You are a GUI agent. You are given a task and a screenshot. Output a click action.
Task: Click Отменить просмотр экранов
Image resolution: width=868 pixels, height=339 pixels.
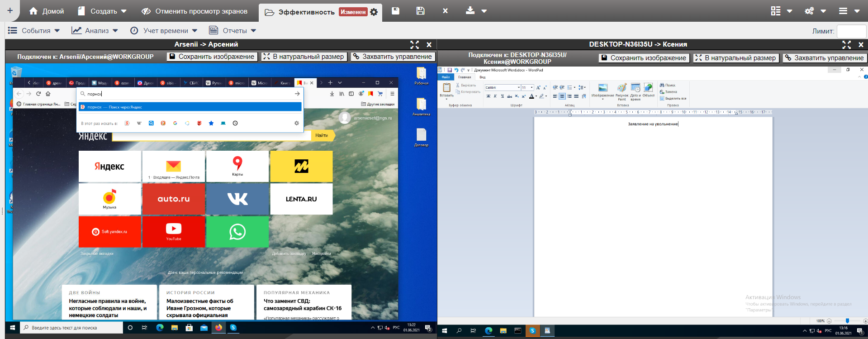click(194, 11)
